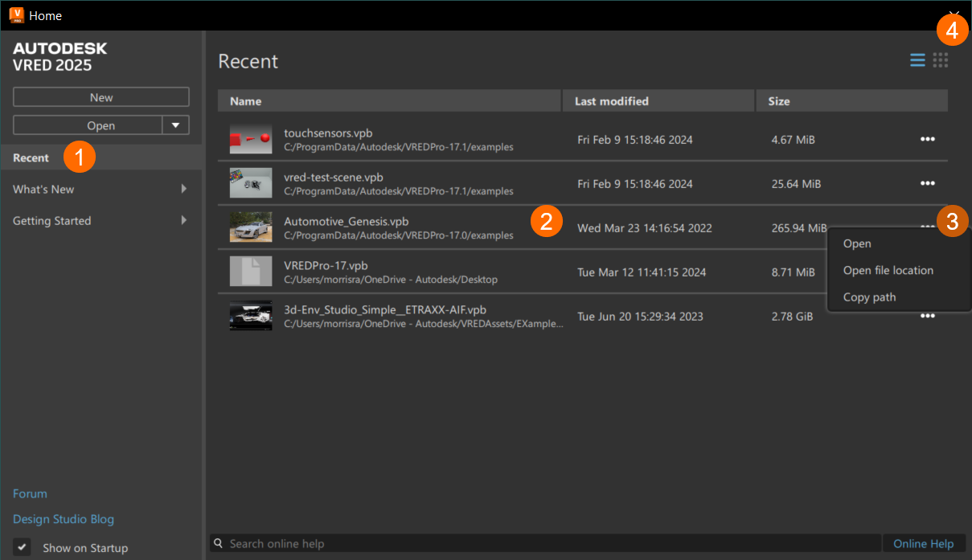972x560 pixels.
Task: Select the Automotive_Genesis.vpb file name
Action: [x=346, y=221]
